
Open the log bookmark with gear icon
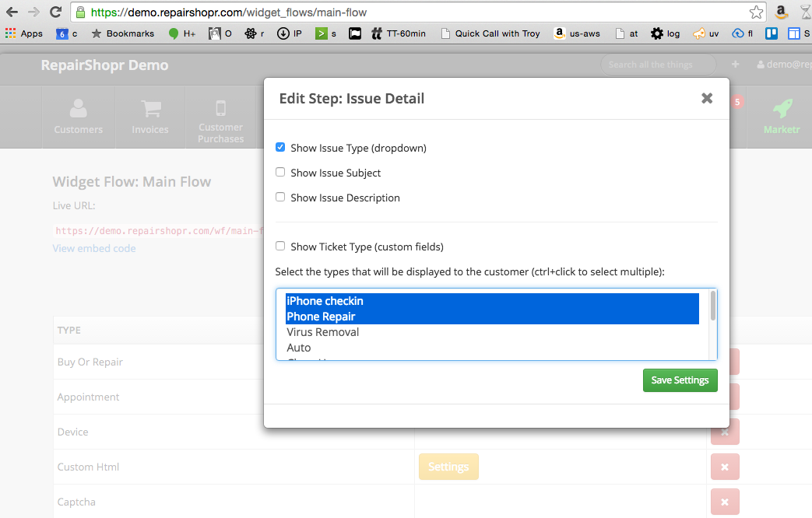point(666,33)
